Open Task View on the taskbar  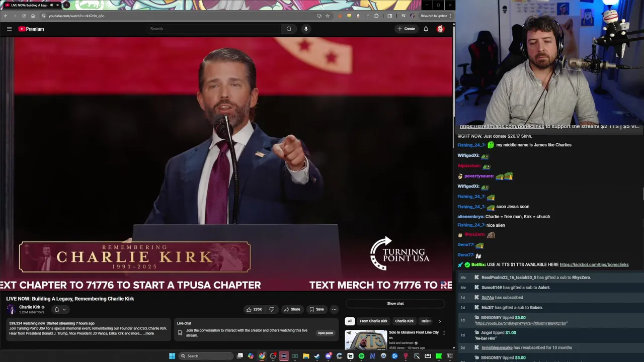pyautogui.click(x=240, y=356)
